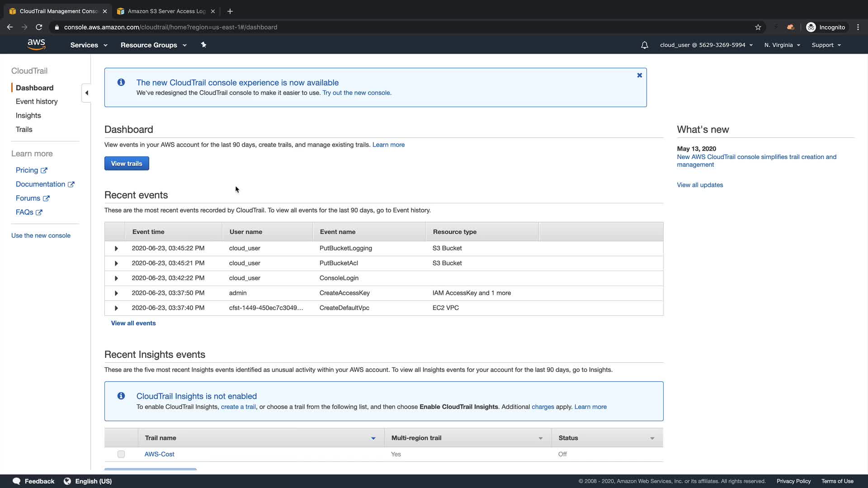
Task: Open the View all events link
Action: 133,323
